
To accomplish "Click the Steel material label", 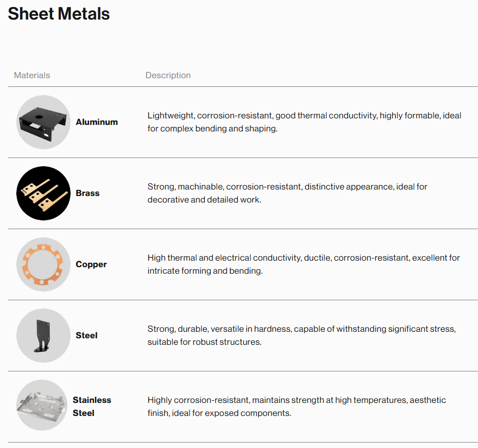I will (86, 336).
